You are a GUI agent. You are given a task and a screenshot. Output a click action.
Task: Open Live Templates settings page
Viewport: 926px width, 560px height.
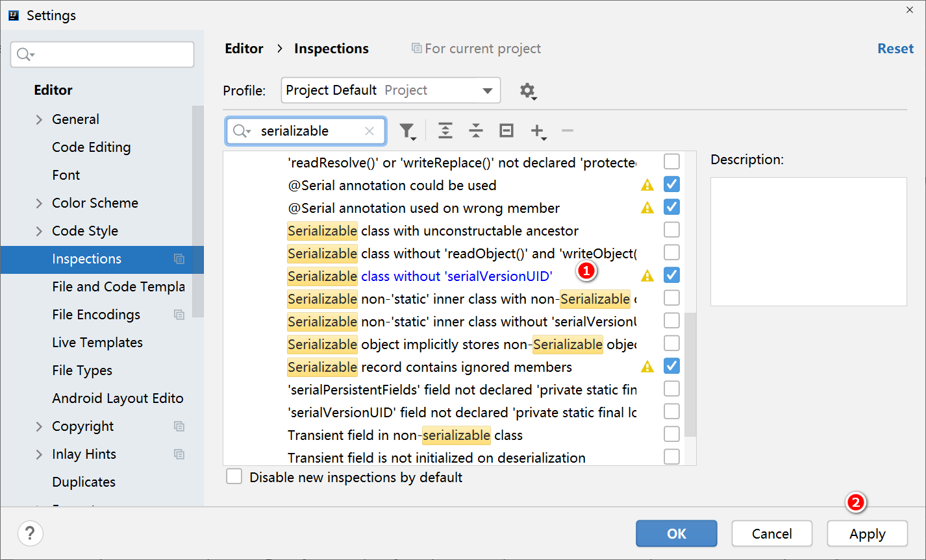(x=97, y=343)
